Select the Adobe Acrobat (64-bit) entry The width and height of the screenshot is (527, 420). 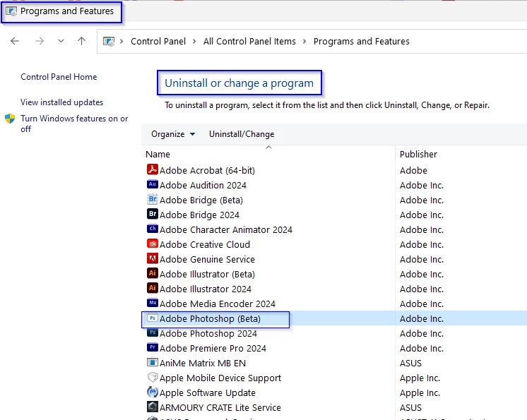coord(207,171)
